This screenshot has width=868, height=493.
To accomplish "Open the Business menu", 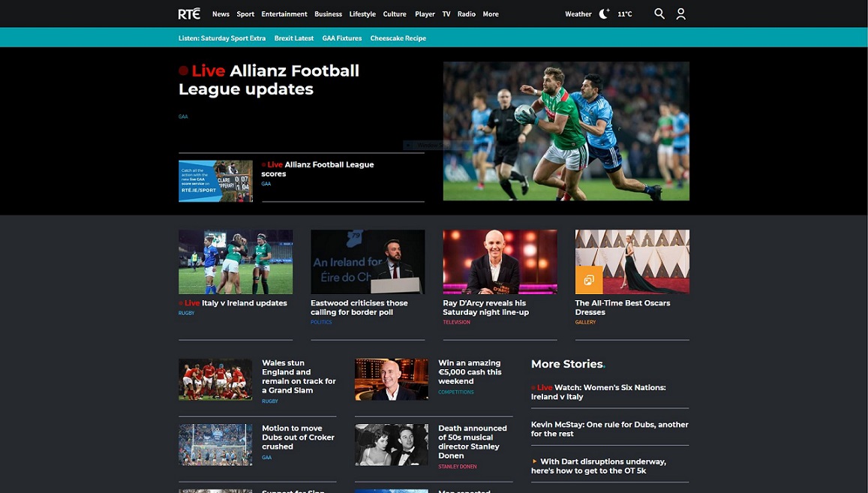I will click(x=329, y=14).
